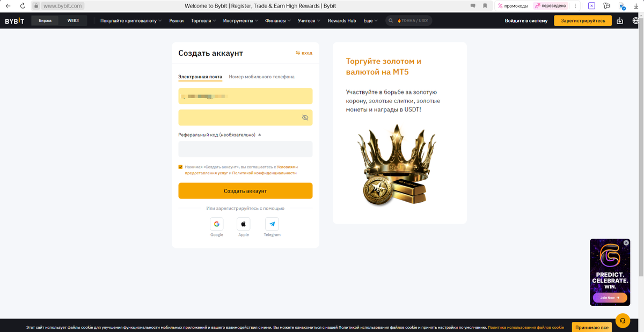Click Войдите в систему link
This screenshot has height=332, width=644.
tap(526, 21)
